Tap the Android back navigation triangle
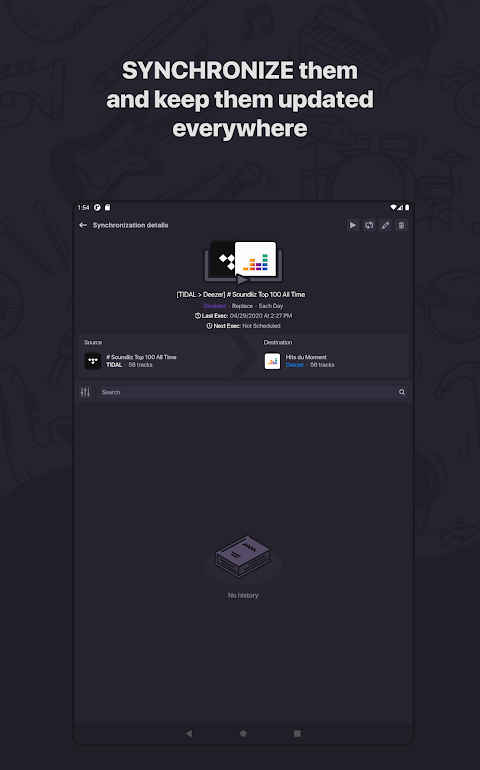 (189, 733)
